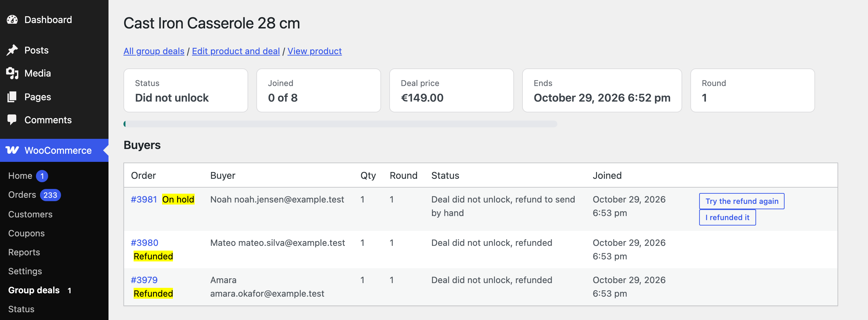Image resolution: width=868 pixels, height=320 pixels.
Task: Open the Status submenu item
Action: [21, 309]
